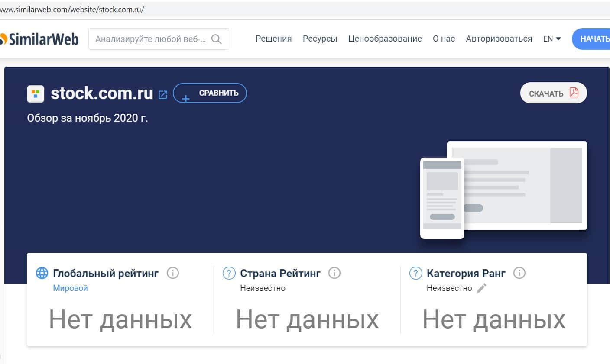This screenshot has height=364, width=610.
Task: Open the О нас menu item
Action: [x=444, y=39]
